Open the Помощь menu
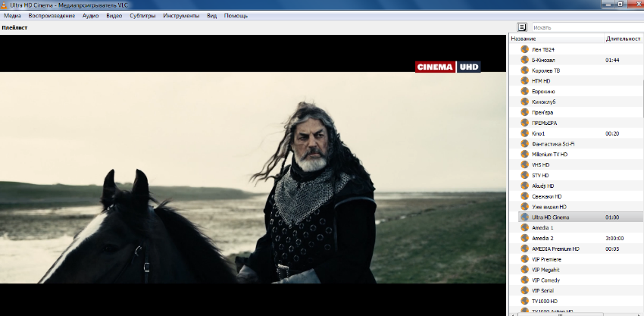 236,16
